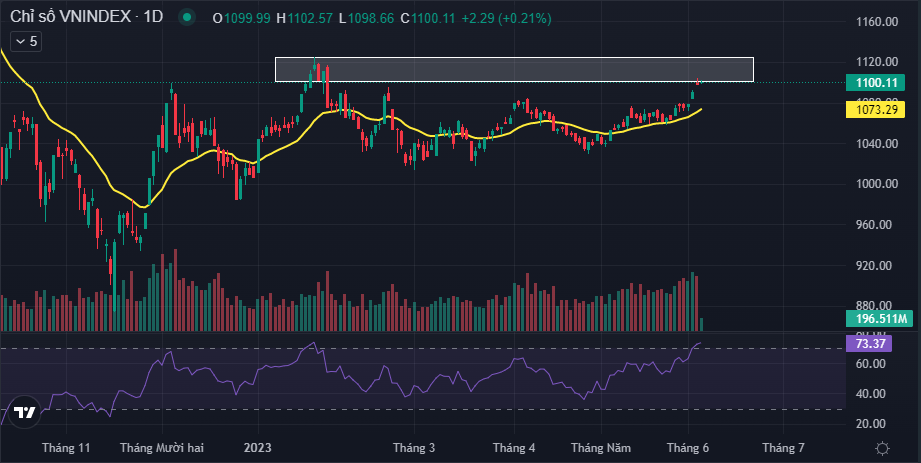
Task: Click the 920.00 price scale level
Action: pos(879,266)
